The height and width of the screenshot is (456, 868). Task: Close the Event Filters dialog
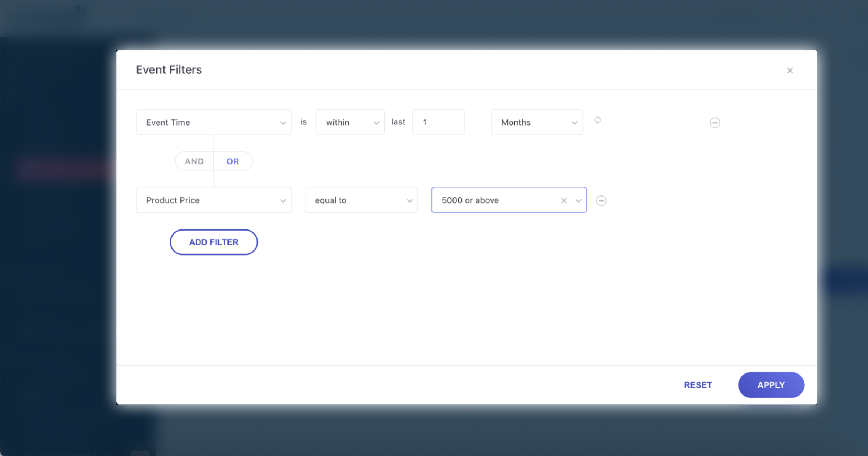click(790, 71)
